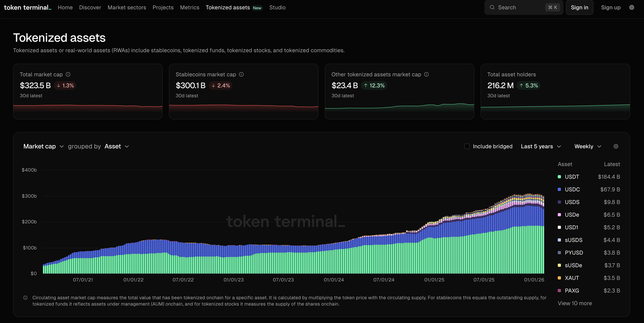The width and height of the screenshot is (644, 323).
Task: Select PAXG in the asset legend
Action: tap(572, 291)
